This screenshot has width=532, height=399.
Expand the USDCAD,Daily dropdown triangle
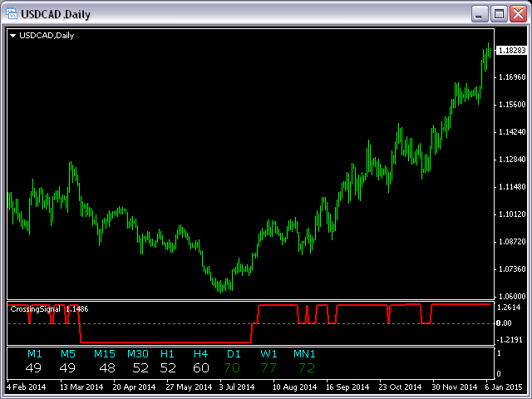(x=13, y=35)
